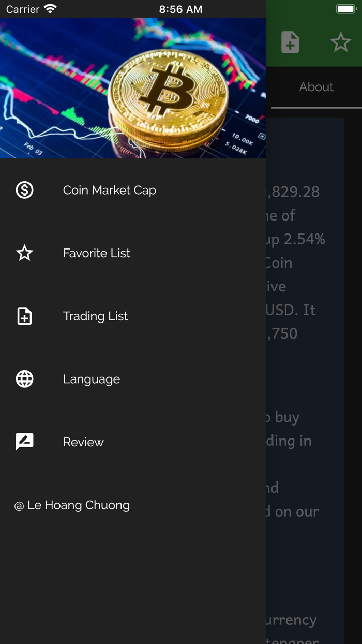This screenshot has width=362, height=644.
Task: Tap the Favorite List star icon
Action: tap(24, 253)
